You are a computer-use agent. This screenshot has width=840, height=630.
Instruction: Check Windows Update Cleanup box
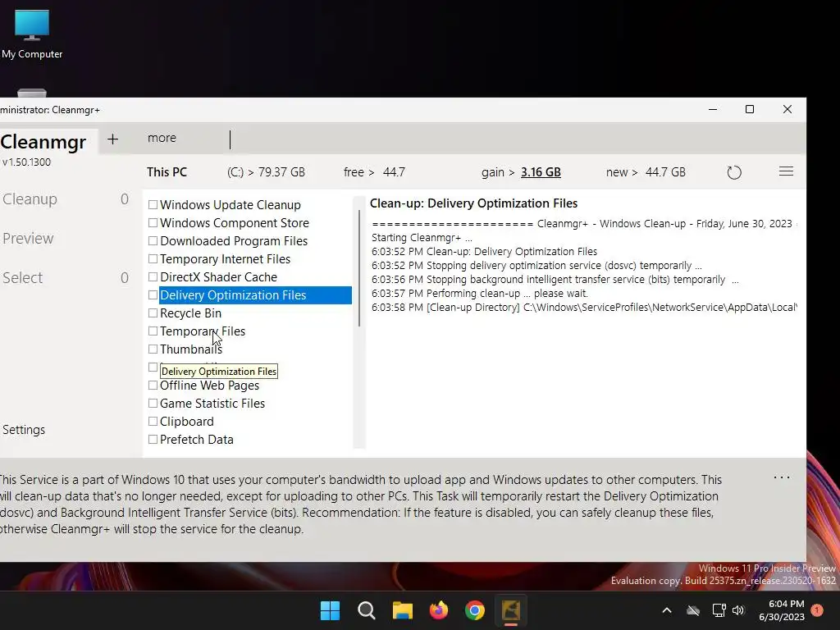[153, 204]
